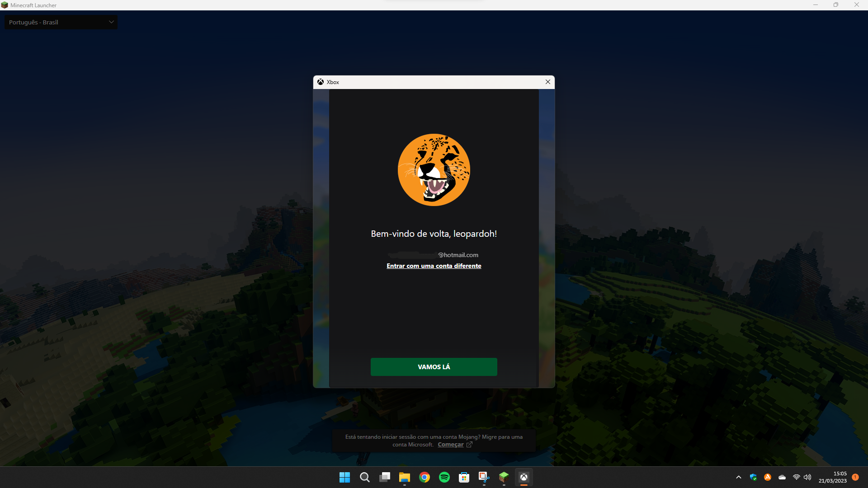Switch to Minecraft Launcher taskbar icon
Screen dimensions: 868x488
tap(504, 477)
